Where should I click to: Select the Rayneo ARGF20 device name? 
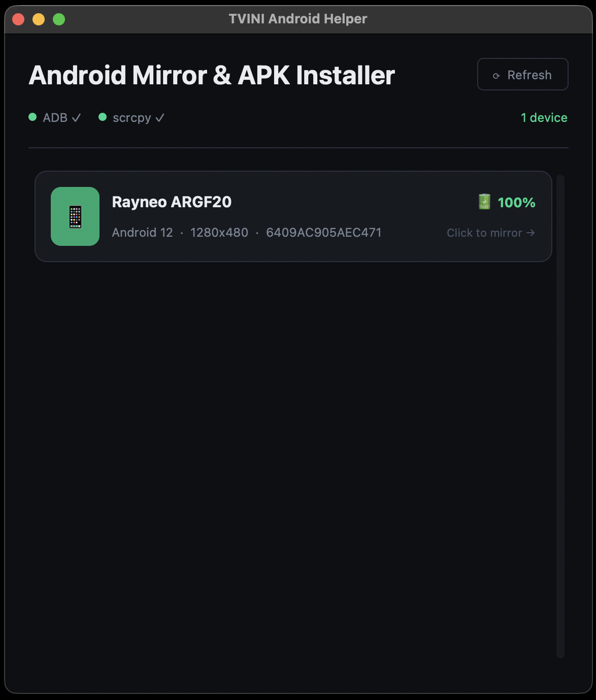click(x=172, y=202)
